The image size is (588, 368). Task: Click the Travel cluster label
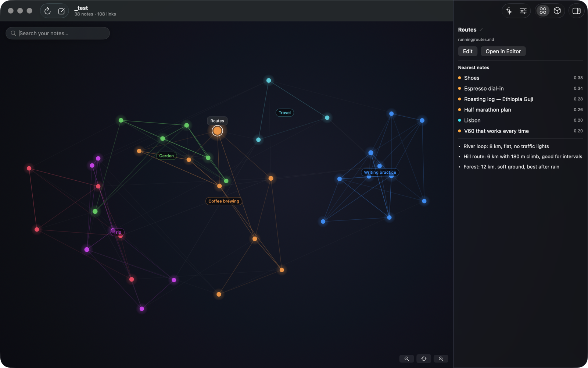coord(284,113)
